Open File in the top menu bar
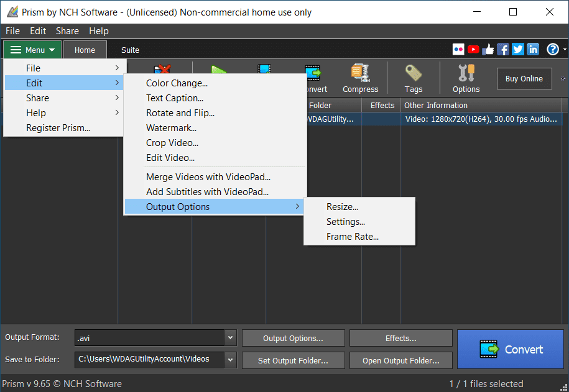Image resolution: width=569 pixels, height=392 pixels. 12,31
